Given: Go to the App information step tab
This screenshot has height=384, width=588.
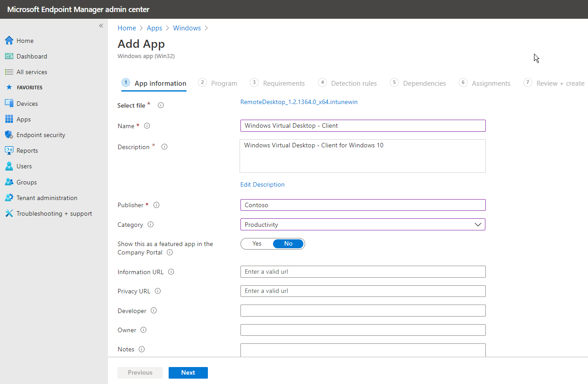Looking at the screenshot, I should tap(154, 83).
